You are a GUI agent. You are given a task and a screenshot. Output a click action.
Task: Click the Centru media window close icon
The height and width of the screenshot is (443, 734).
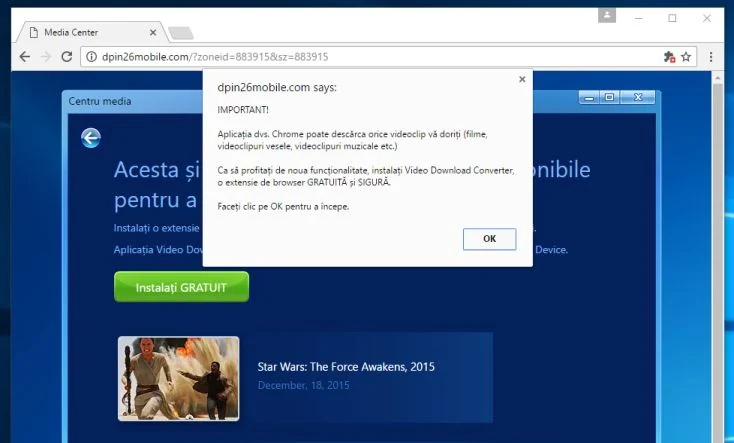click(638, 97)
